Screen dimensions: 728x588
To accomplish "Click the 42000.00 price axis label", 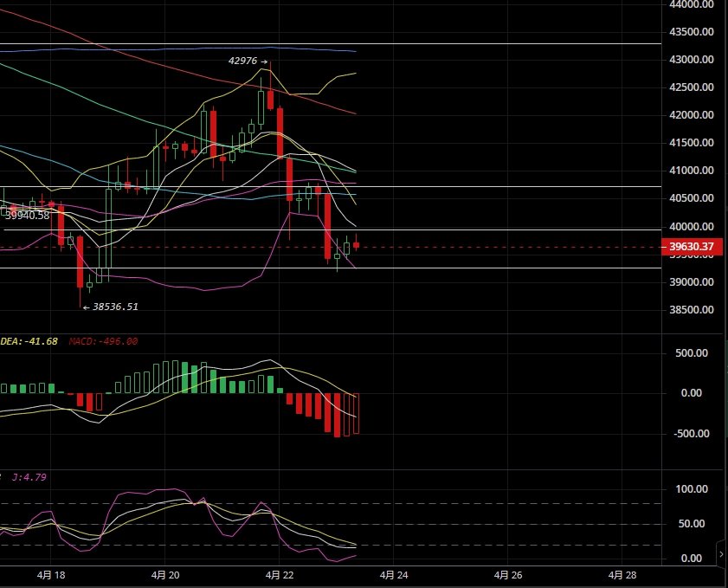I will click(x=692, y=114).
